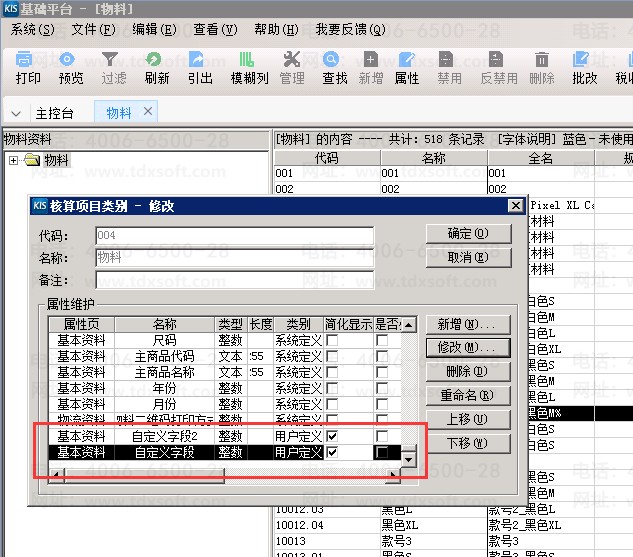
Task: Click the 查找 (Find) toolbar icon
Action: pyautogui.click(x=334, y=68)
